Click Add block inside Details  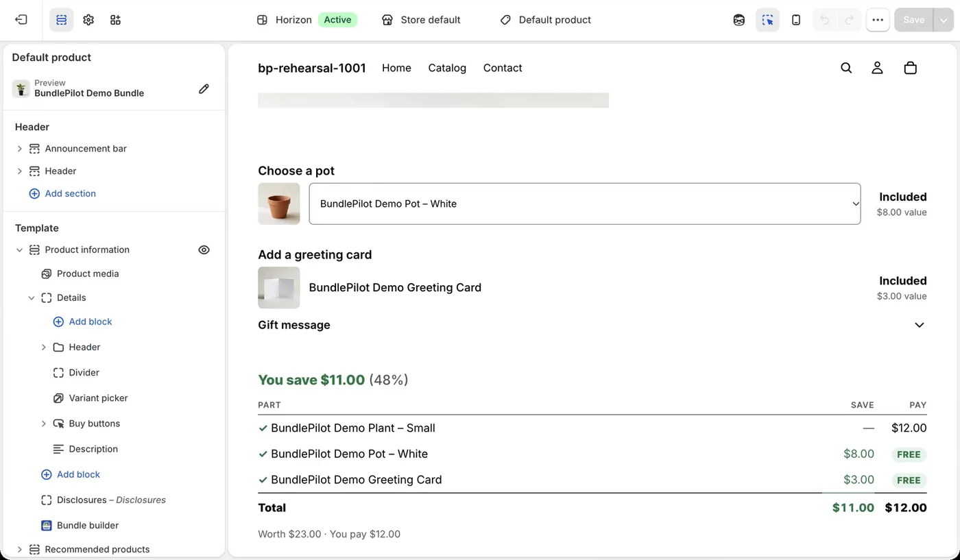pos(82,322)
